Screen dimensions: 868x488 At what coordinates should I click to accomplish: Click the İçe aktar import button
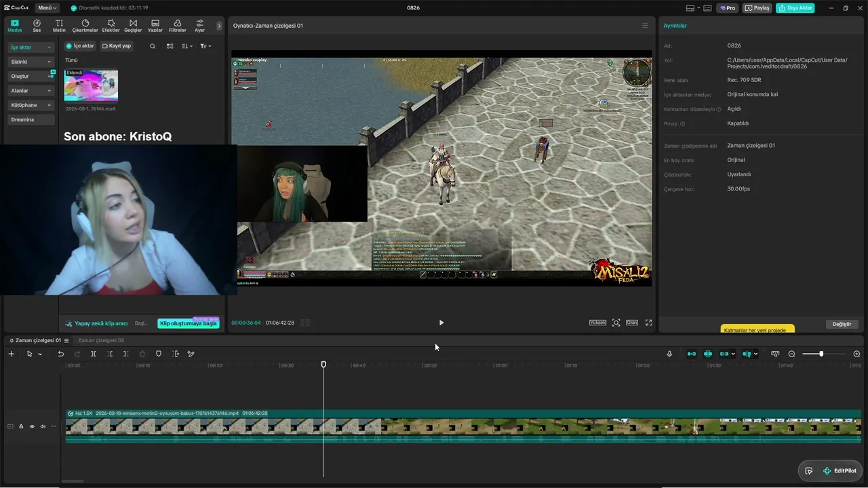pyautogui.click(x=80, y=46)
